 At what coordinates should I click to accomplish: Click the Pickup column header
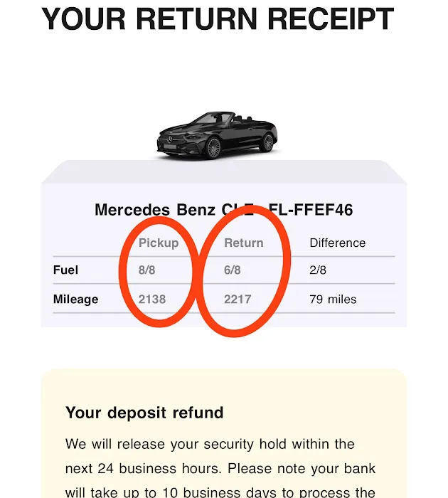pyautogui.click(x=159, y=243)
